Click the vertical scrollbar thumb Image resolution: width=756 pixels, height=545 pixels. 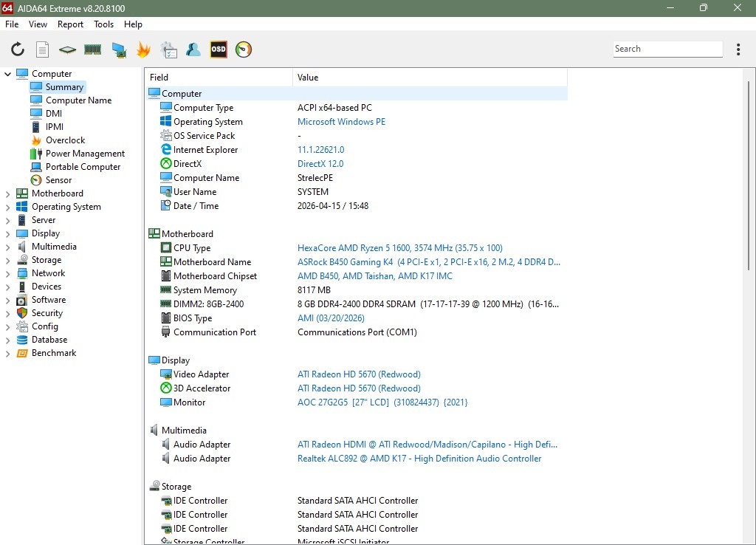point(749,176)
